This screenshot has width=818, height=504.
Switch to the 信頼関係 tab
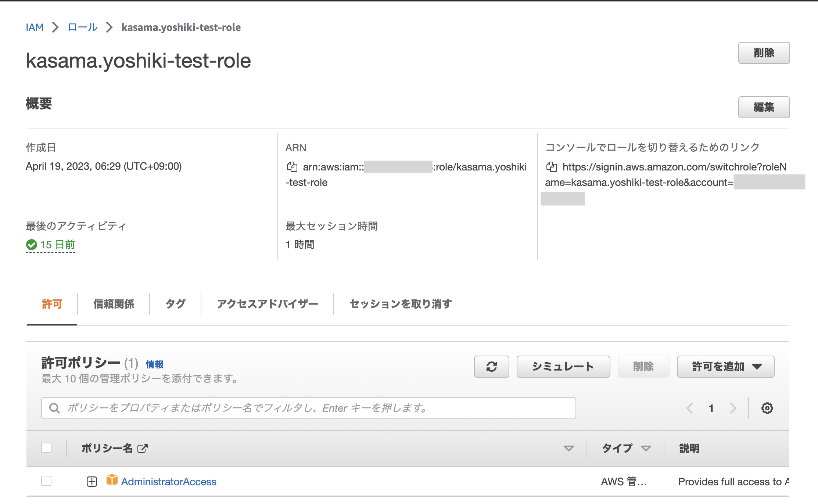coord(114,304)
